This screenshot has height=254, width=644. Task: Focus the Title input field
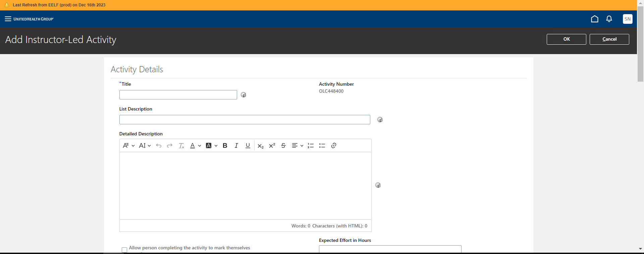tap(178, 95)
